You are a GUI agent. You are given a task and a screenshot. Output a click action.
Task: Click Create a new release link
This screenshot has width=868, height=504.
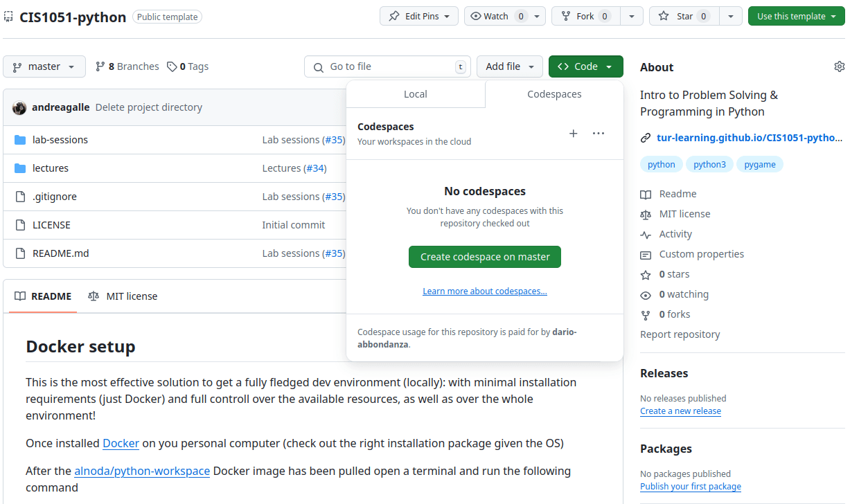tap(680, 411)
